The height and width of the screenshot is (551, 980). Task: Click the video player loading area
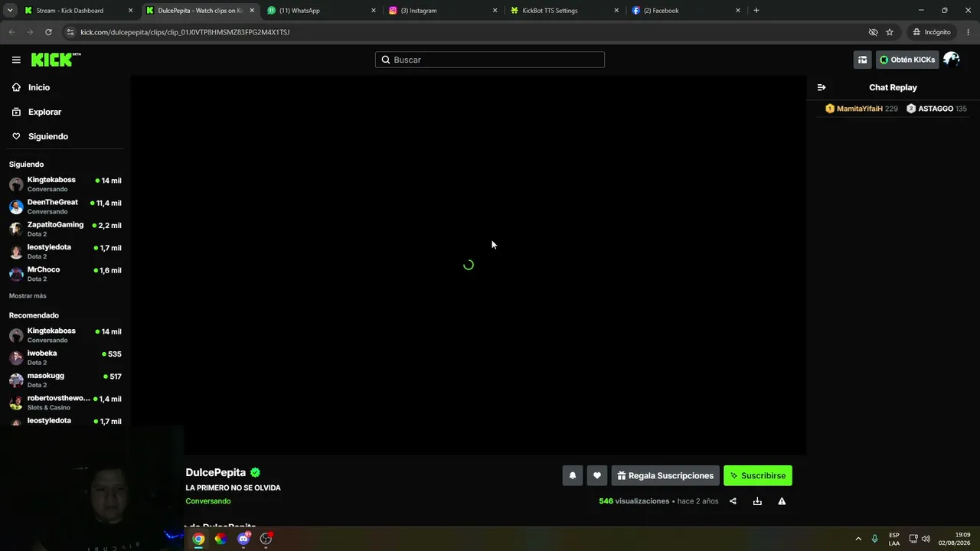[x=468, y=265]
